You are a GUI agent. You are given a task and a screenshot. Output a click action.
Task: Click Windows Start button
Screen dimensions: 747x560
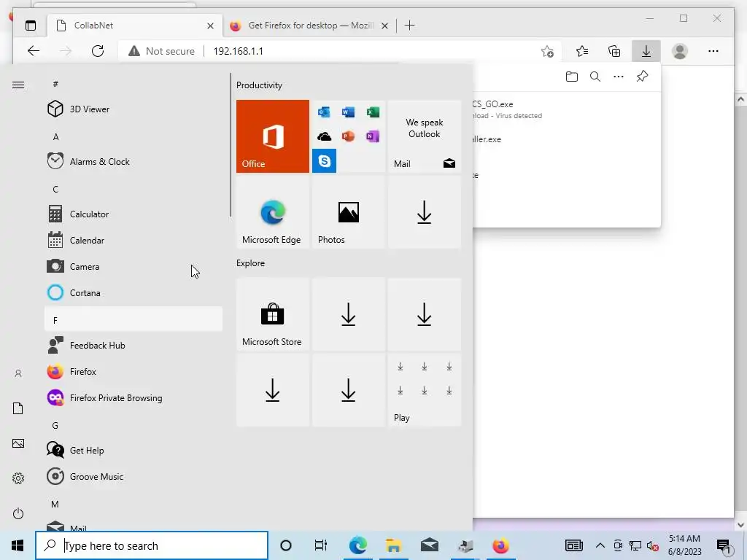(x=18, y=545)
